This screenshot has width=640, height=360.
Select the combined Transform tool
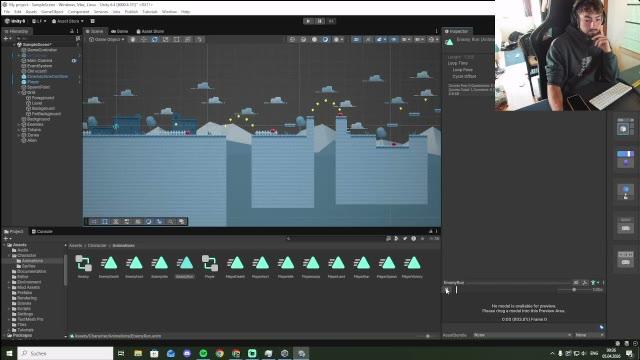188,40
